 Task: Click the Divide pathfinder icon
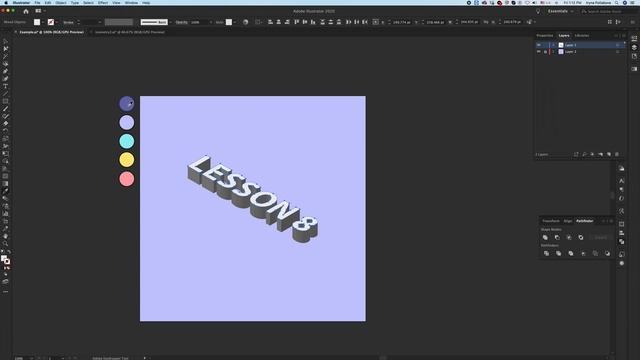[546, 253]
